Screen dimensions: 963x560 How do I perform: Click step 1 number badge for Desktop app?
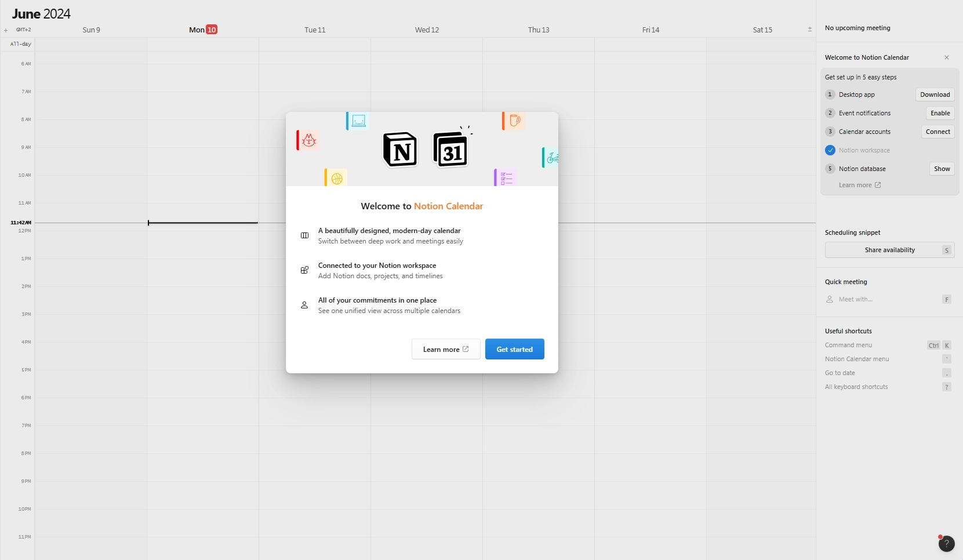[830, 94]
